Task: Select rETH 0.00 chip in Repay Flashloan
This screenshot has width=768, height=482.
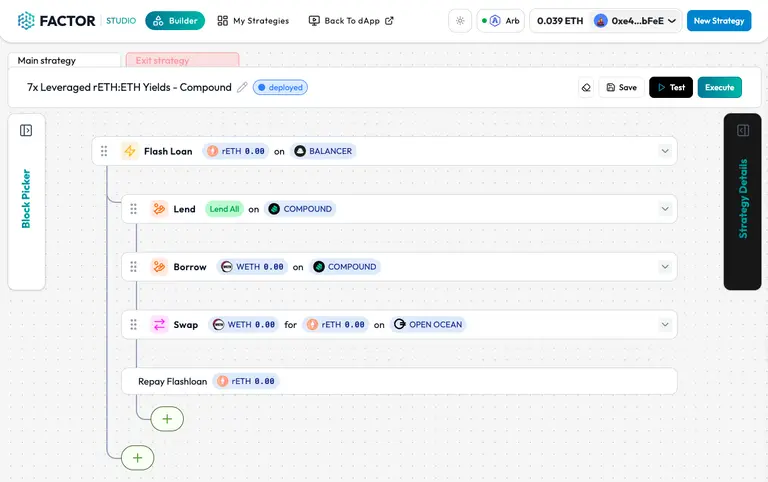Action: (x=246, y=382)
